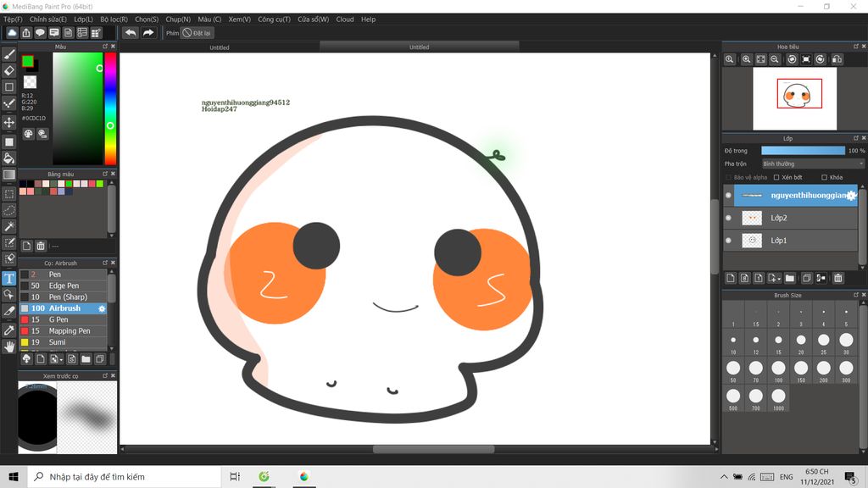
Task: Float the Lớp layer panel
Action: pyautogui.click(x=856, y=138)
